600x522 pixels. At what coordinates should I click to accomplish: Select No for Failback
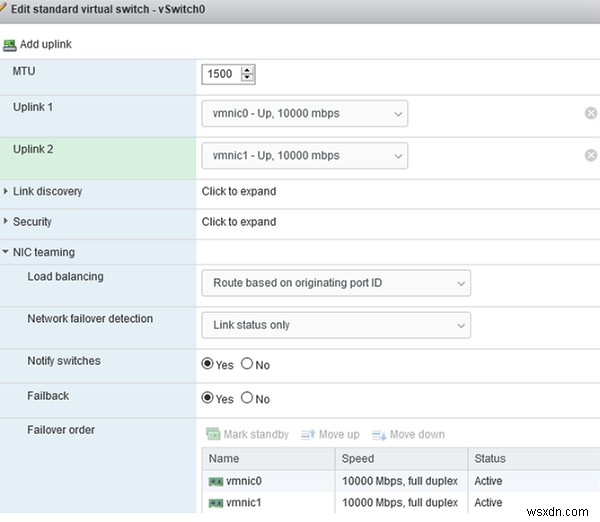click(247, 398)
